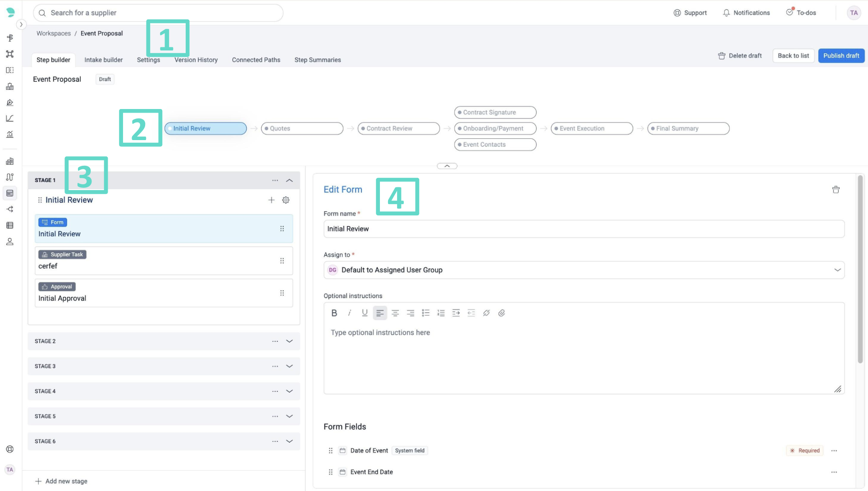Apply italic formatting in instructions
The height and width of the screenshot is (491, 868).
(x=349, y=313)
